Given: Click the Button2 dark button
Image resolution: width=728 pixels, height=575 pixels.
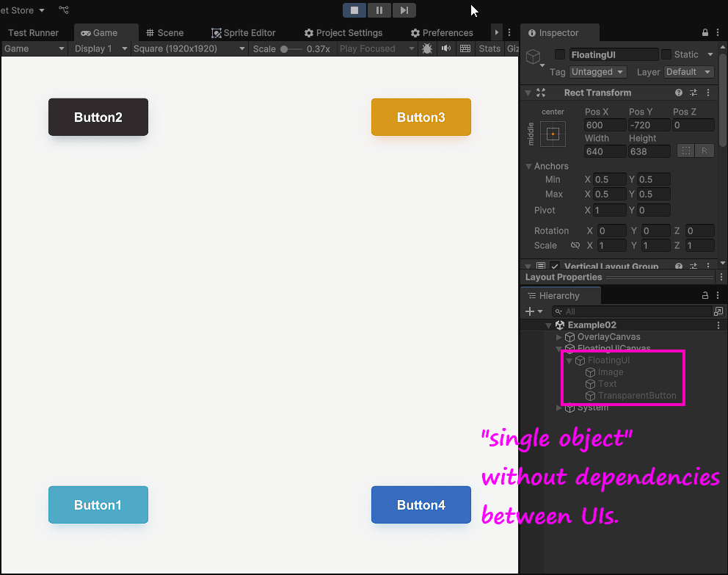Looking at the screenshot, I should click(x=98, y=117).
